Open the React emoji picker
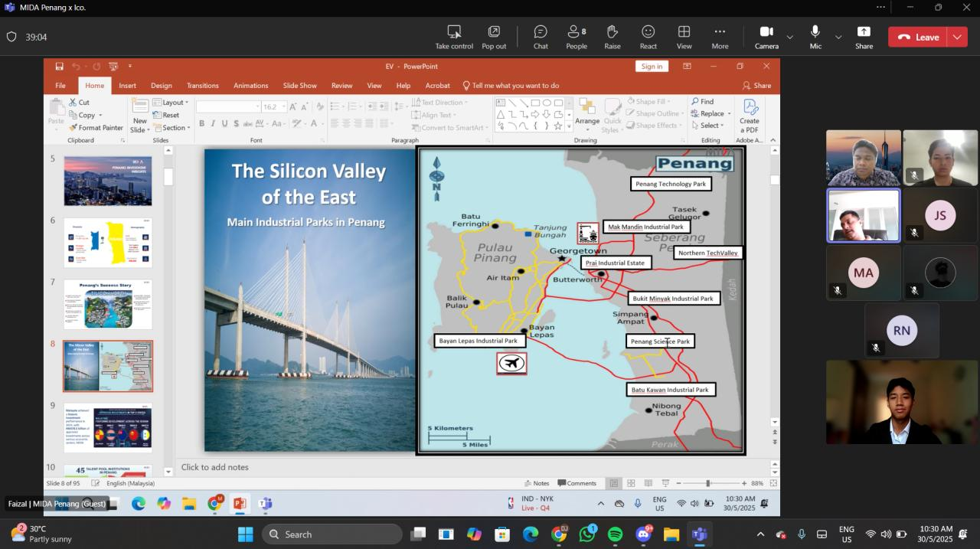Viewport: 980px width, 549px height. pos(648,36)
